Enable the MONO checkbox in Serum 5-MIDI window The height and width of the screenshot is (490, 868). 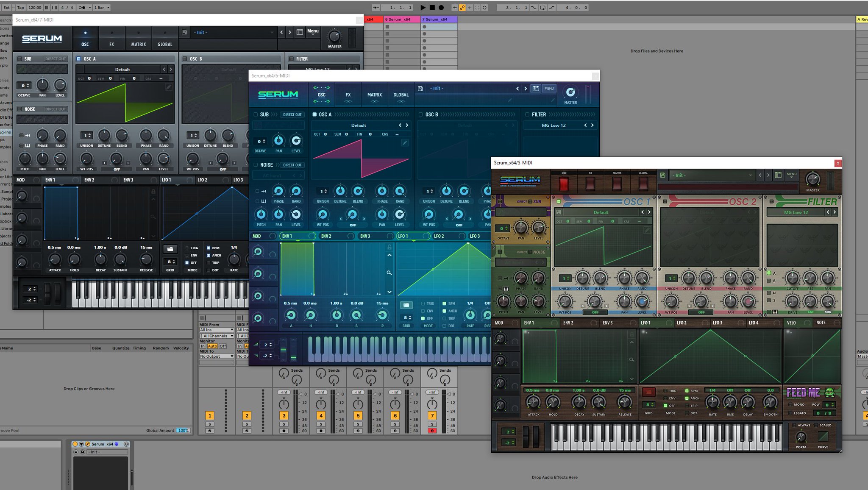click(x=790, y=404)
